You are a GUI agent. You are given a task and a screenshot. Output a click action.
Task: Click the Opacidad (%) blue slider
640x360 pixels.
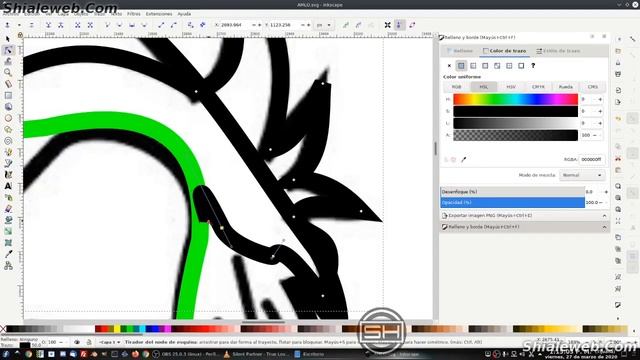[513, 202]
